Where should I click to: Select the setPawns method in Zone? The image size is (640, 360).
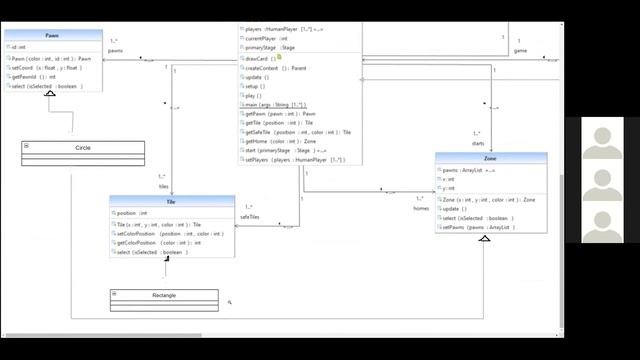pyautogui.click(x=476, y=227)
